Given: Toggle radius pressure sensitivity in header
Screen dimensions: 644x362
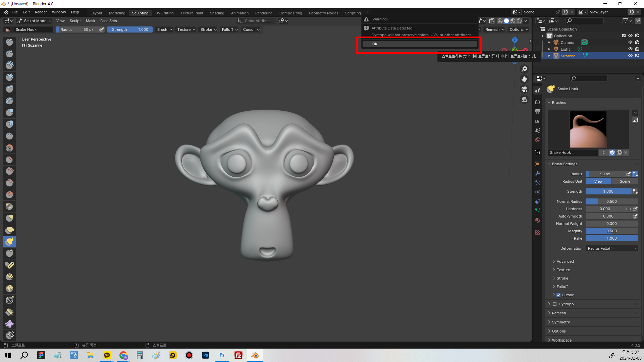Looking at the screenshot, I should (102, 29).
